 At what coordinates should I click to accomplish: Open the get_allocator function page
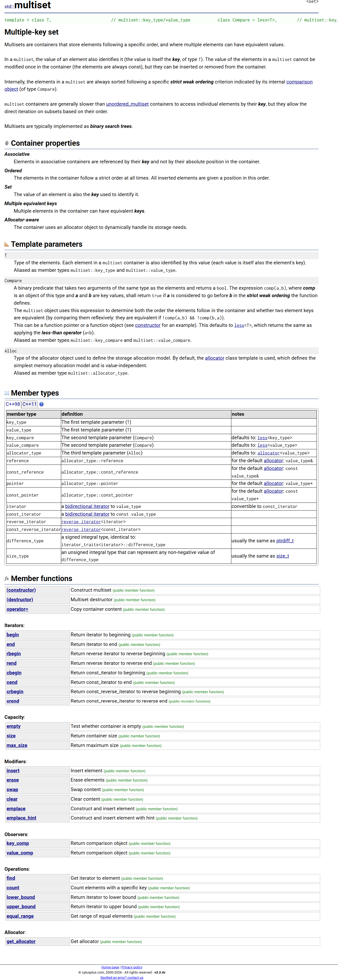(21, 942)
